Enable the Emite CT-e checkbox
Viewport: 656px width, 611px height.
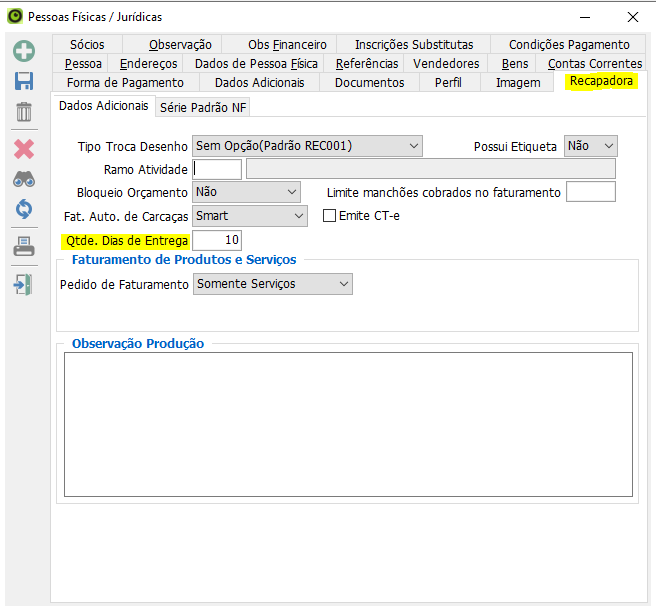coord(329,215)
